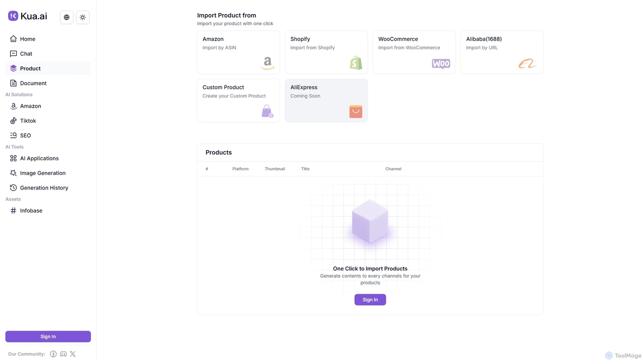Open Tiktok AI solution menu item

(x=48, y=121)
